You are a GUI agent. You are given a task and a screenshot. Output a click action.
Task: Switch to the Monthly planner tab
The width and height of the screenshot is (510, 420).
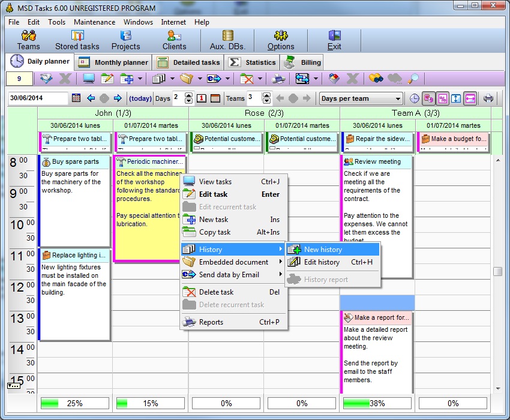[113, 62]
